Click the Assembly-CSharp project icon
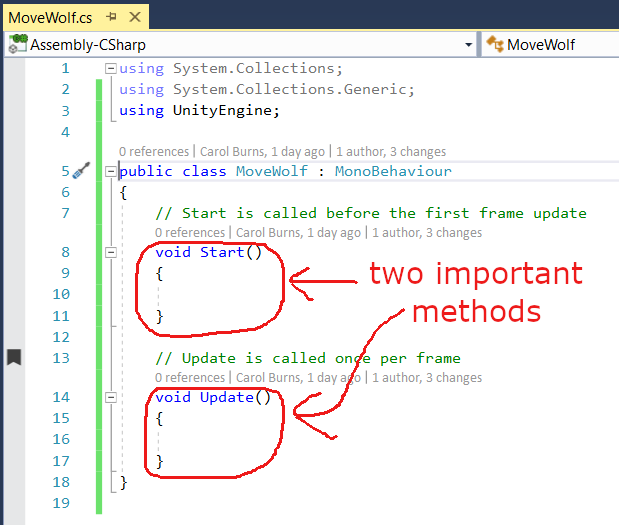 (x=18, y=44)
